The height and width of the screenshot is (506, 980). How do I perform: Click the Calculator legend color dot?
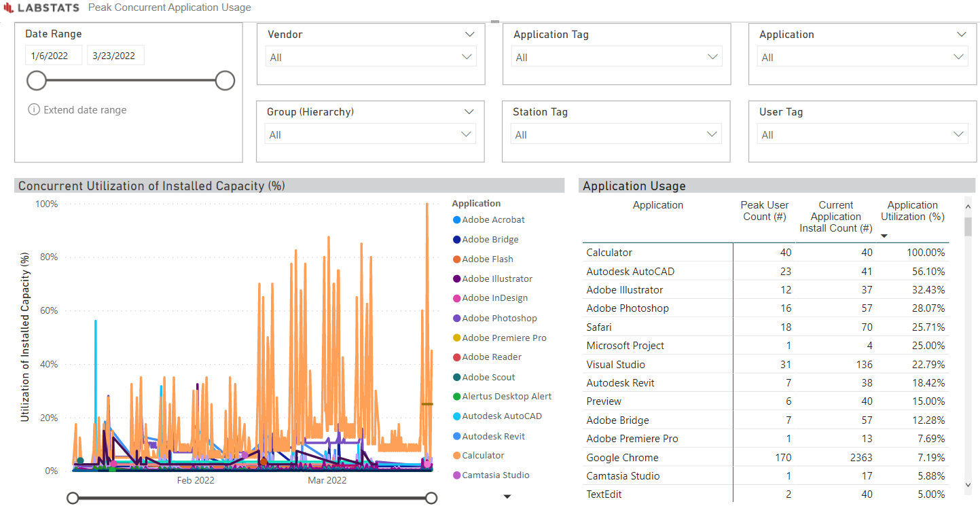pos(456,456)
